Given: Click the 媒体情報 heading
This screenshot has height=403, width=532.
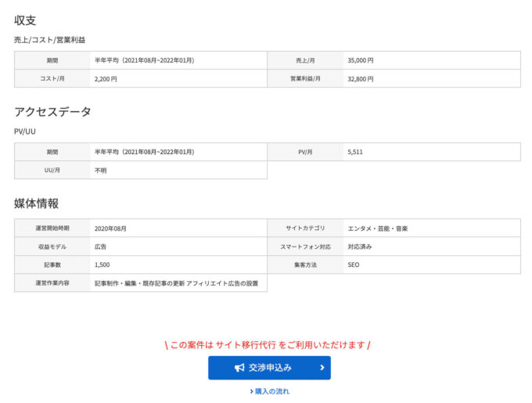Looking at the screenshot, I should pos(36,203).
